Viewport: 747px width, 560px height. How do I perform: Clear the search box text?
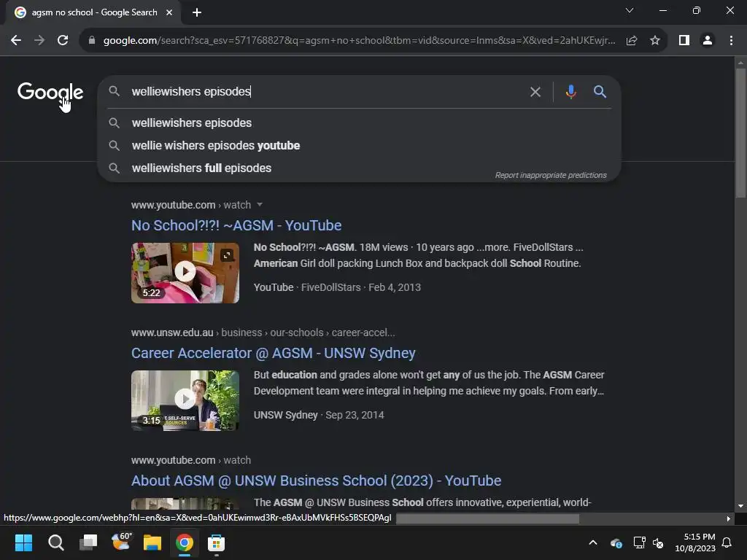[535, 92]
